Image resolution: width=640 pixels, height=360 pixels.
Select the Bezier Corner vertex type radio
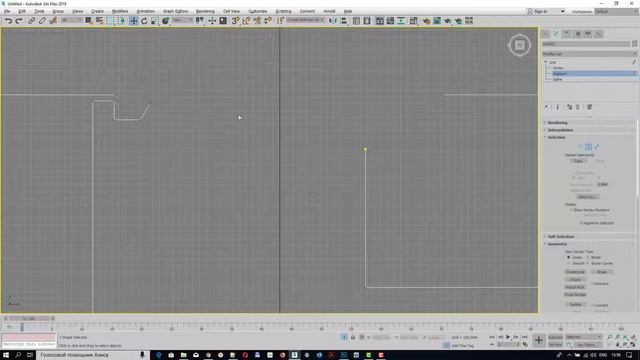(588, 263)
